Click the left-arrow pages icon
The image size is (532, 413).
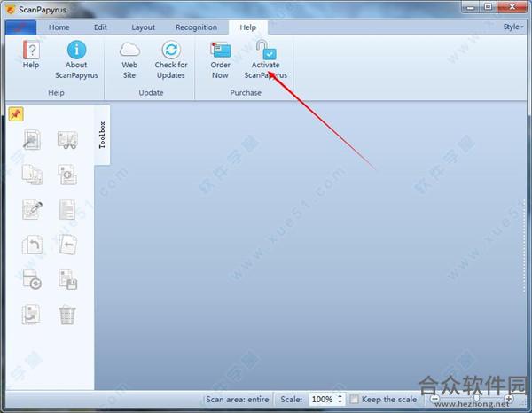tap(67, 245)
